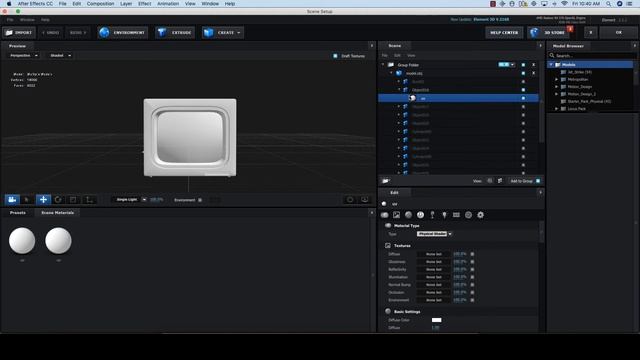Select the anchor point axis tool

(x=89, y=200)
